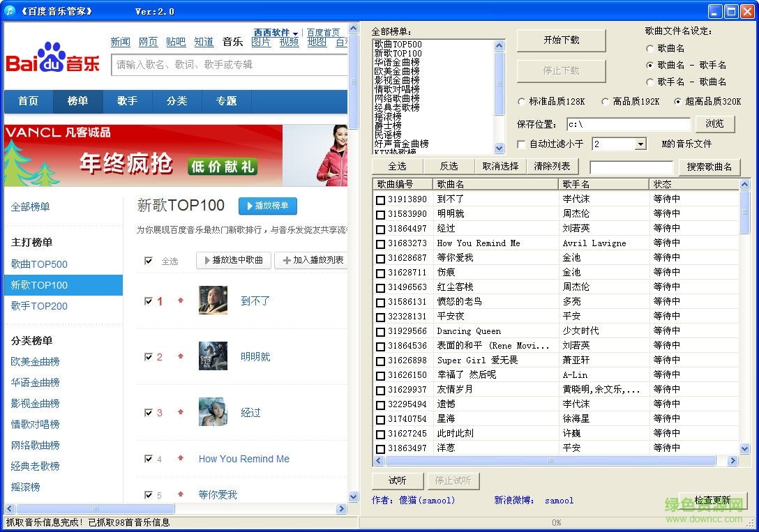Click the music note icon in the title bar

click(x=8, y=9)
